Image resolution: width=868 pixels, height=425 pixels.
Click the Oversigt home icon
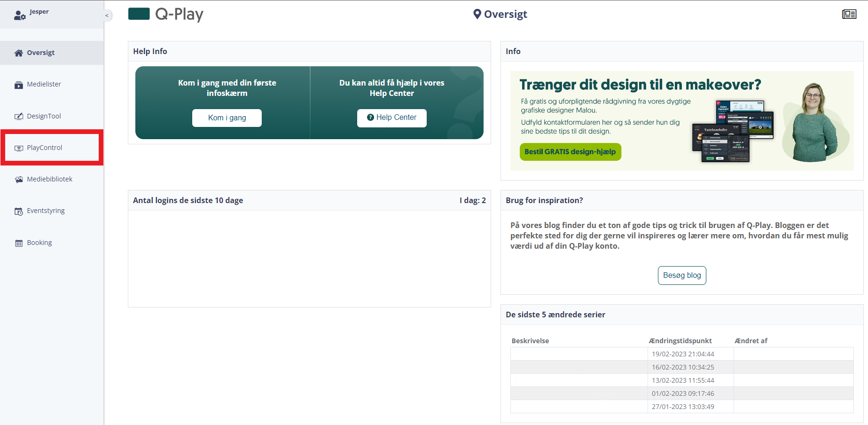(19, 53)
